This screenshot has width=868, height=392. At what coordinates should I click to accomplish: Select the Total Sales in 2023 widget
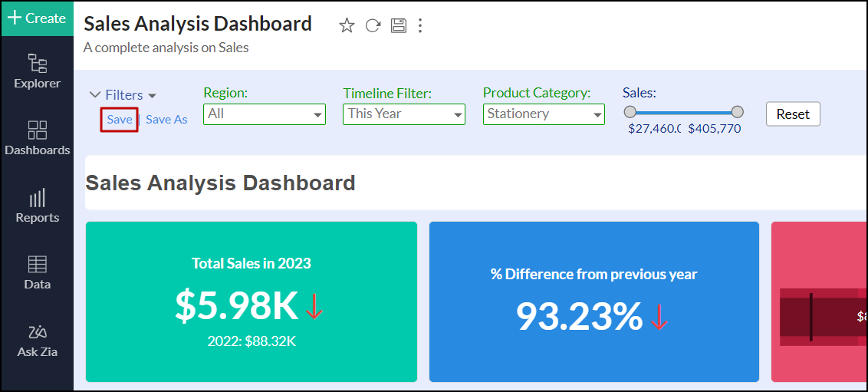pyautogui.click(x=252, y=301)
